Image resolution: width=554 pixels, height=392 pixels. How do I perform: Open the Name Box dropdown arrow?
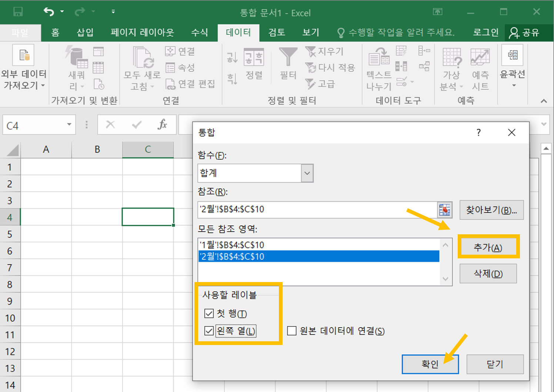coord(69,125)
